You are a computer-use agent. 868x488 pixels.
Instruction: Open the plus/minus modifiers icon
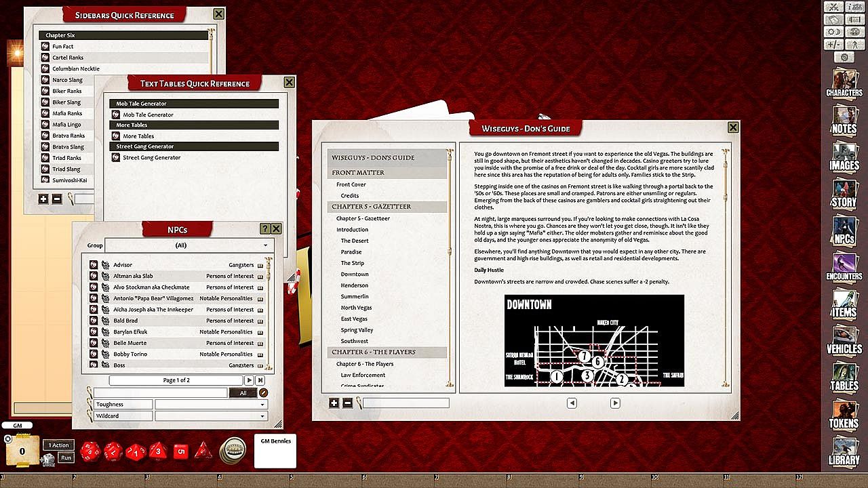tap(834, 45)
